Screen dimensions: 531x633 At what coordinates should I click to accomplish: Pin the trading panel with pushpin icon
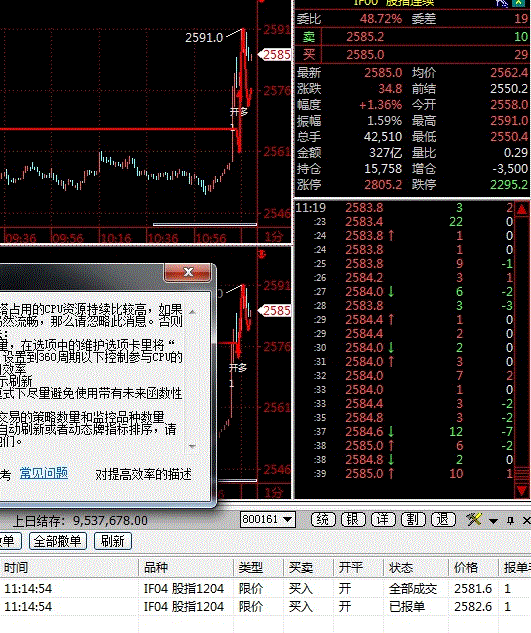pyautogui.click(x=510, y=520)
